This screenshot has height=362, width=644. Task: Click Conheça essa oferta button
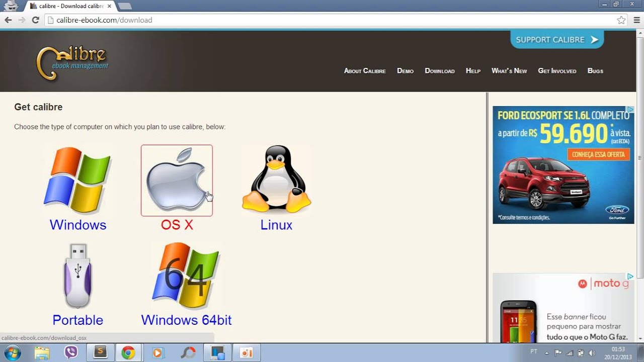pos(598,154)
